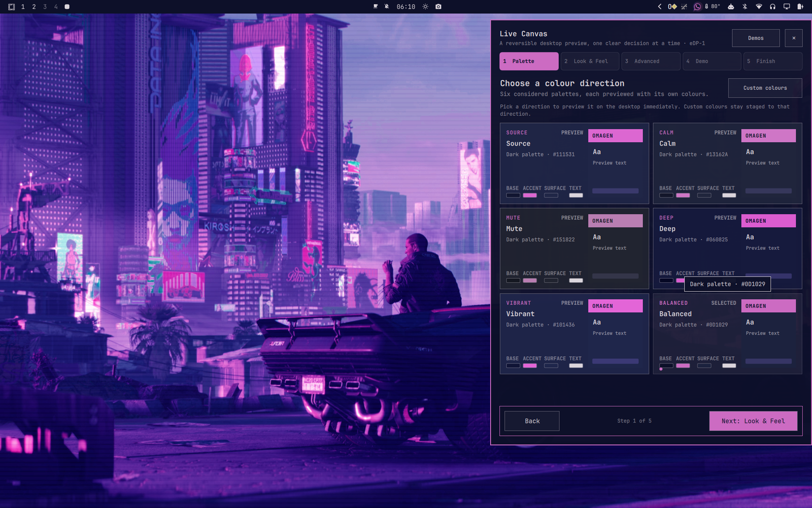Open the WhatsApp tray icon
Viewport: 812px width, 508px height.
[x=697, y=7]
